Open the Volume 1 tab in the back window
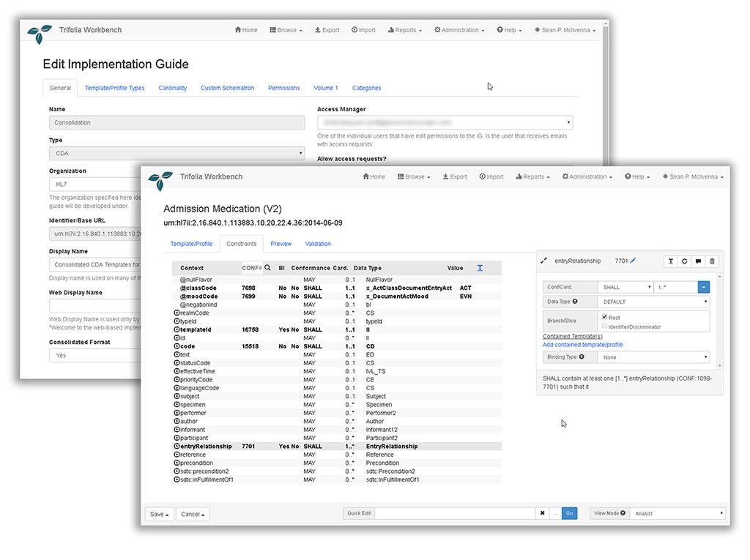The height and width of the screenshot is (560, 750). (326, 88)
